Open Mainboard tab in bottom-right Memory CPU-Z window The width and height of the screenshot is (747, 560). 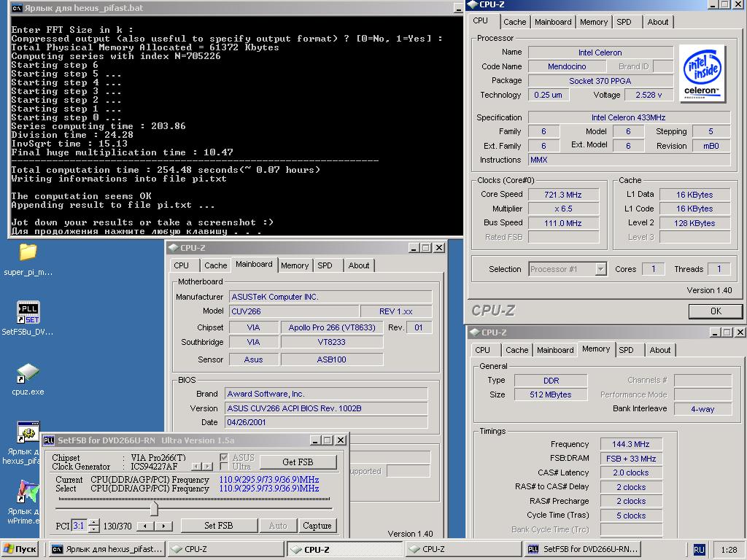(x=555, y=350)
